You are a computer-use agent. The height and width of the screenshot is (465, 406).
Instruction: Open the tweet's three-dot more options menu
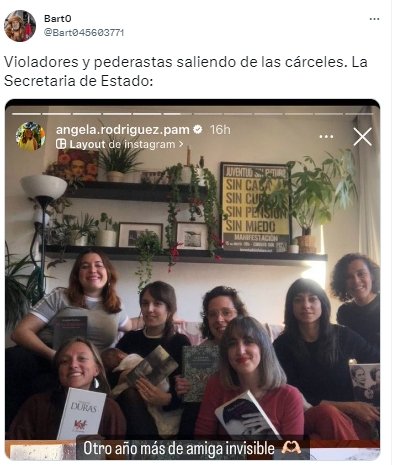pos(374,19)
